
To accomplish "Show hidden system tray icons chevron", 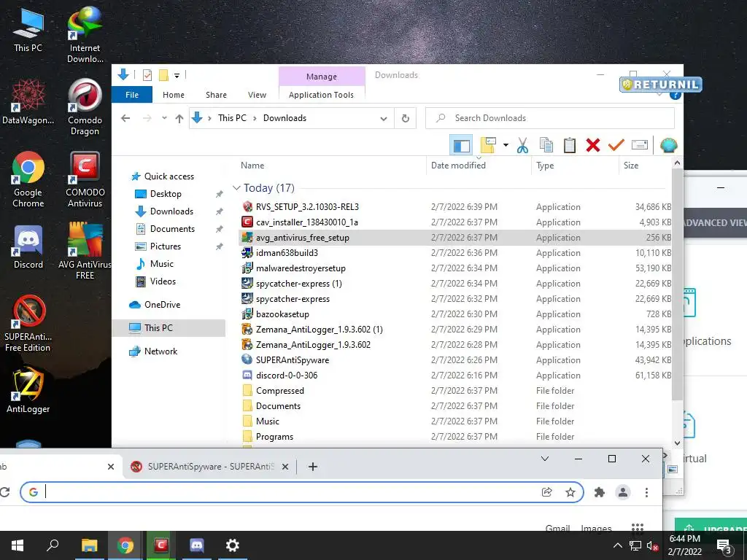I will pos(617,545).
